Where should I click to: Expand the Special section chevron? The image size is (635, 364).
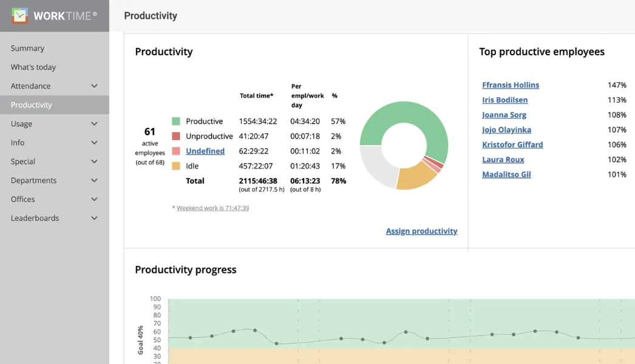tap(94, 161)
